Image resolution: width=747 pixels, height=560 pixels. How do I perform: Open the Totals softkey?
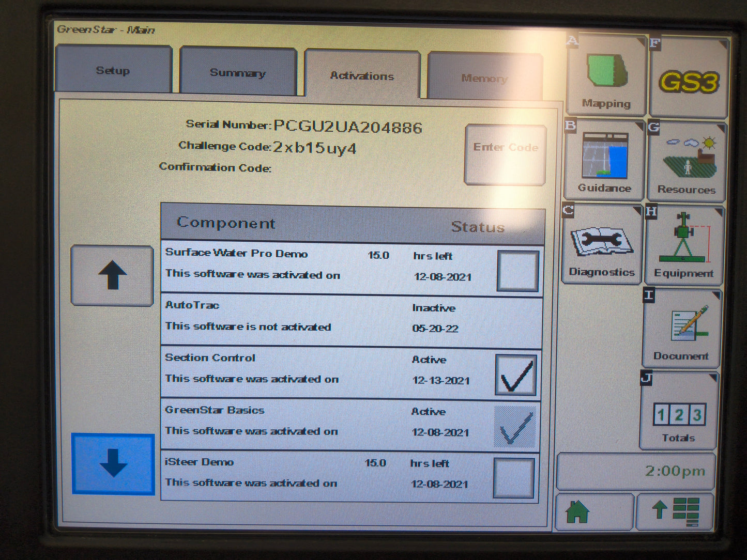point(678,410)
